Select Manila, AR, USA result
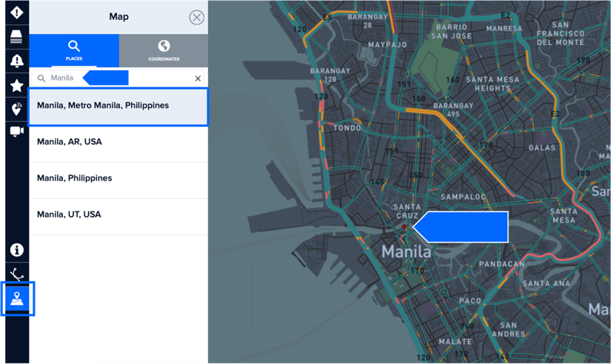The height and width of the screenshot is (364, 611). 118,142
